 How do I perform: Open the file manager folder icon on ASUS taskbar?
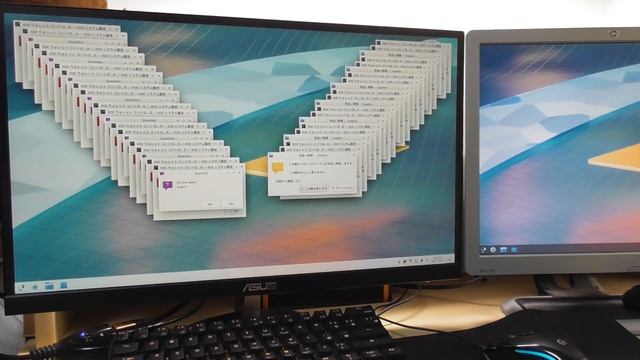49,287
